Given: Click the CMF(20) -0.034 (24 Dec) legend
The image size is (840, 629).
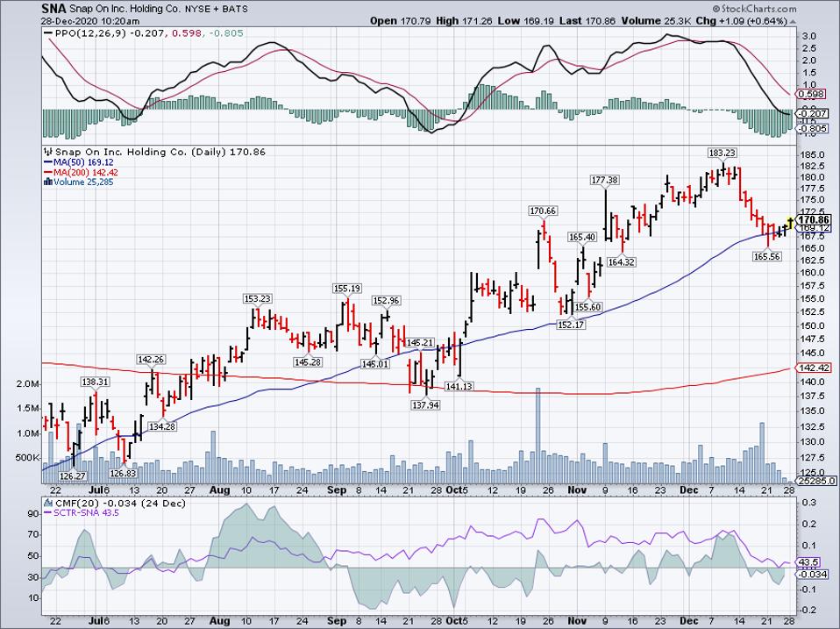Looking at the screenshot, I should [x=119, y=504].
